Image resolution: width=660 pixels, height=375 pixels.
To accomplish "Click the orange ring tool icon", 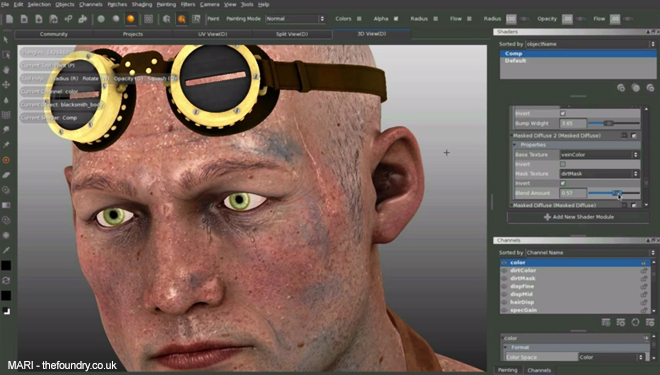I will click(x=6, y=160).
